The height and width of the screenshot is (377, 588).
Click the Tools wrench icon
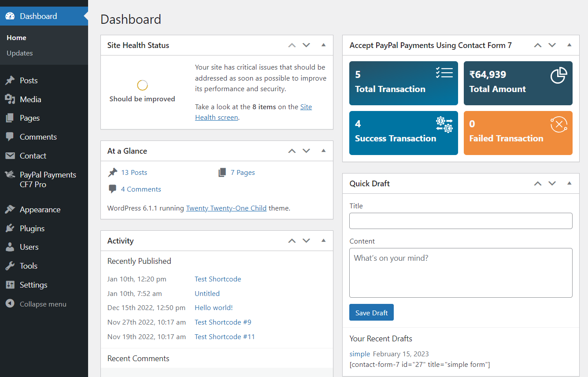click(10, 266)
